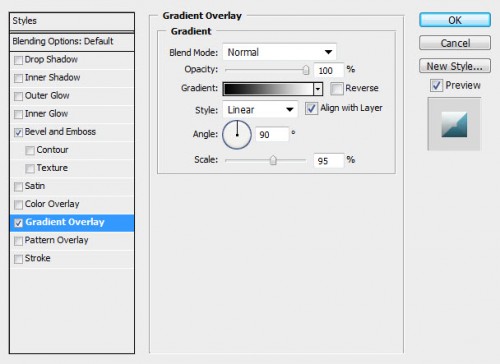The image size is (500, 364).
Task: Tick the Inner Shadow checkbox
Action: coord(18,78)
